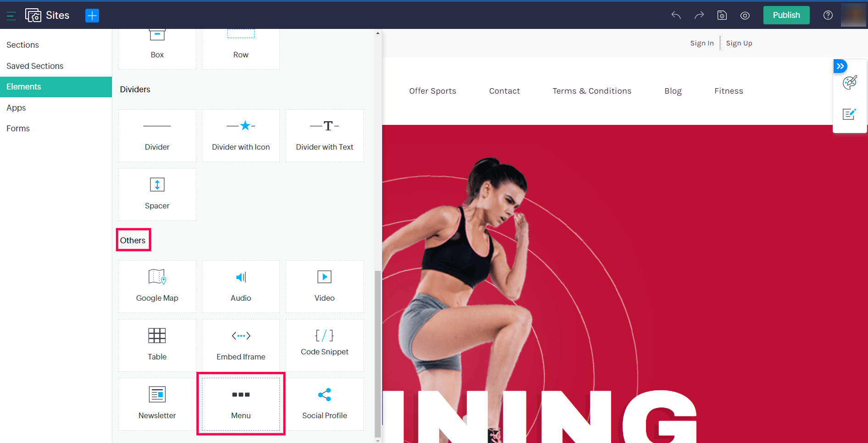Open the Contact menu item
868x443 pixels.
505,91
